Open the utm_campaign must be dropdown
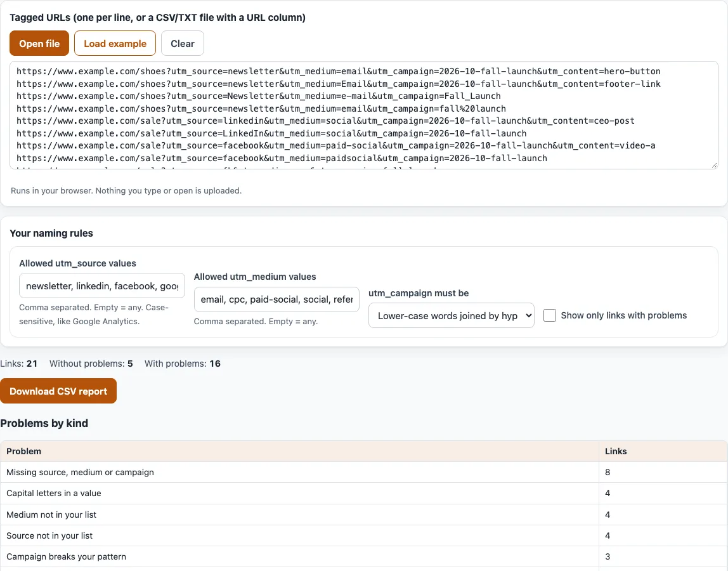 (452, 315)
